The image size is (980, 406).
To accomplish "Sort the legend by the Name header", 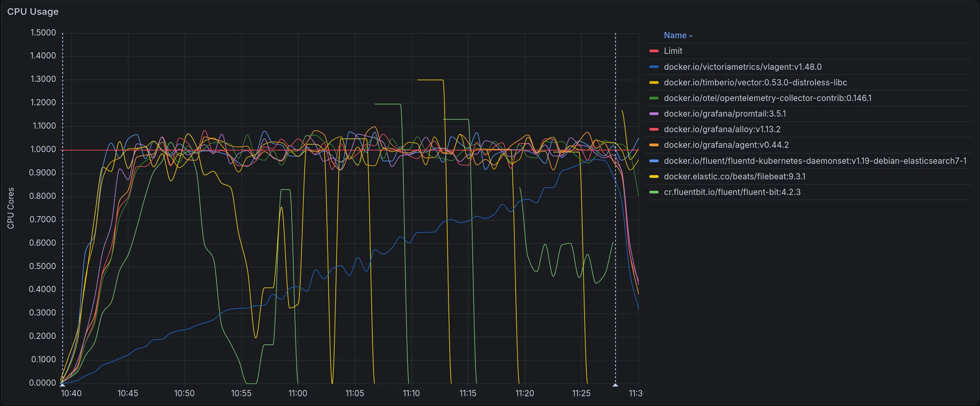I will coord(675,35).
